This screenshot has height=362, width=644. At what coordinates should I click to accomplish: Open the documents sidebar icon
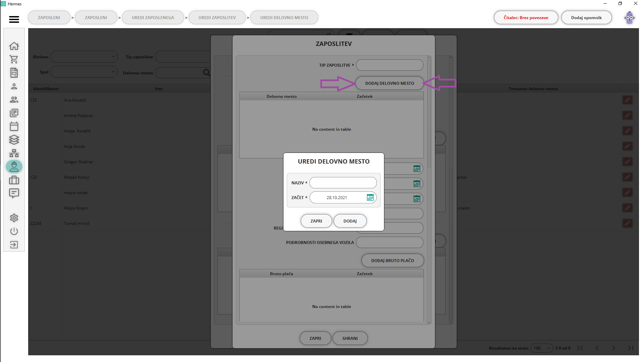(14, 73)
